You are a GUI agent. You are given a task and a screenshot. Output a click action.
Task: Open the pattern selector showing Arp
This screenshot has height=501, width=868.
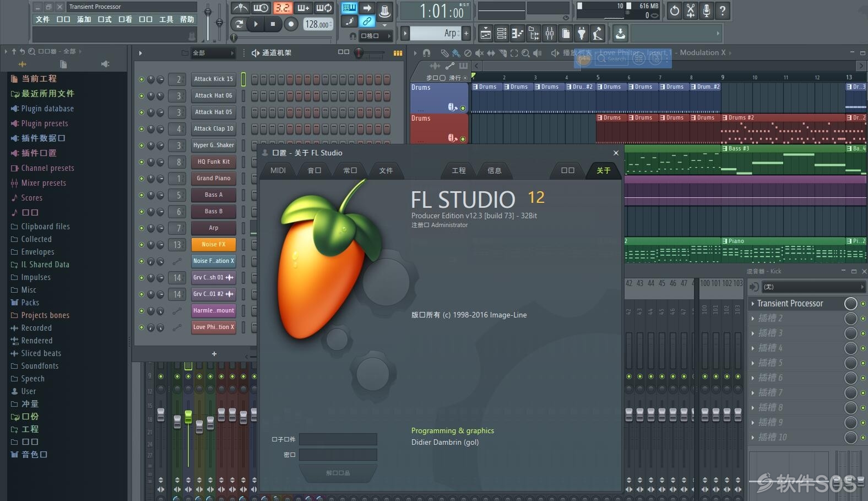[435, 33]
